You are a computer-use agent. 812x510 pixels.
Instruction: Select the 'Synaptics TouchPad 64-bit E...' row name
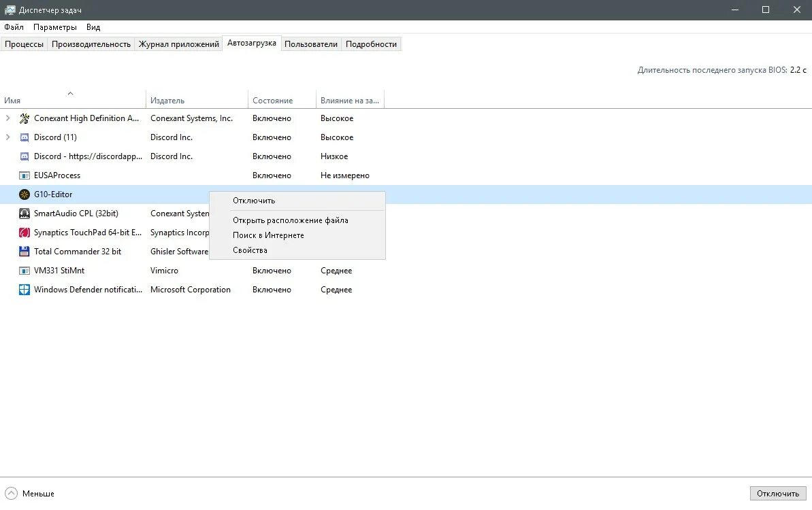click(88, 233)
